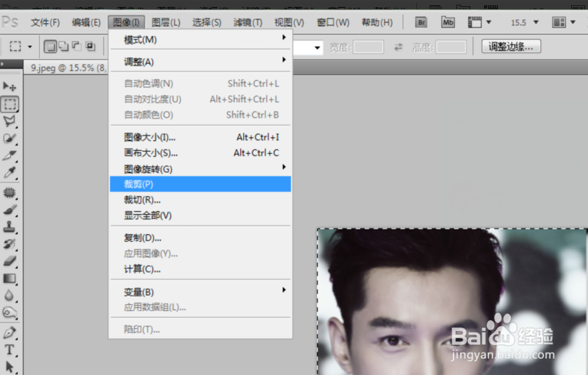Select the Crop tool
The height and width of the screenshot is (375, 588).
click(x=9, y=155)
